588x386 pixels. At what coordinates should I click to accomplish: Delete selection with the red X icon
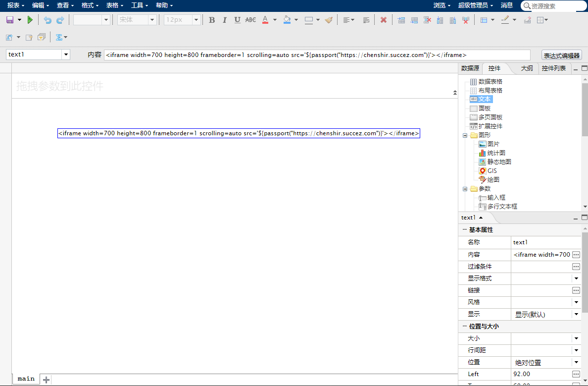point(383,20)
